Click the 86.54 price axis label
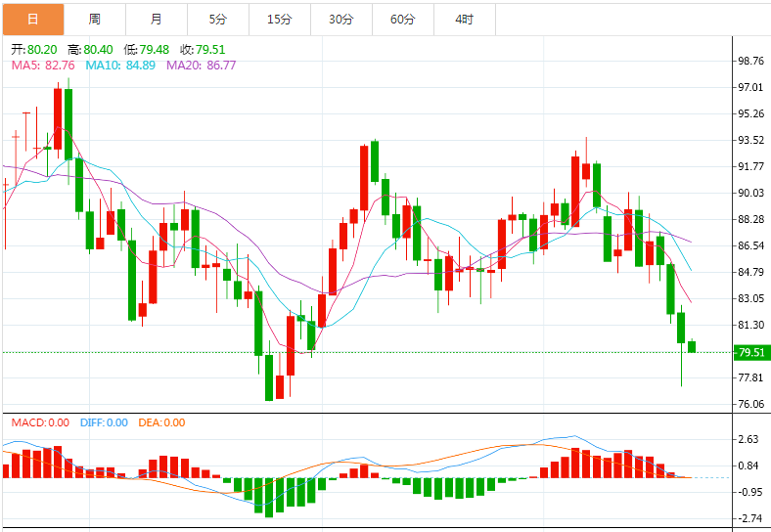 [x=750, y=245]
